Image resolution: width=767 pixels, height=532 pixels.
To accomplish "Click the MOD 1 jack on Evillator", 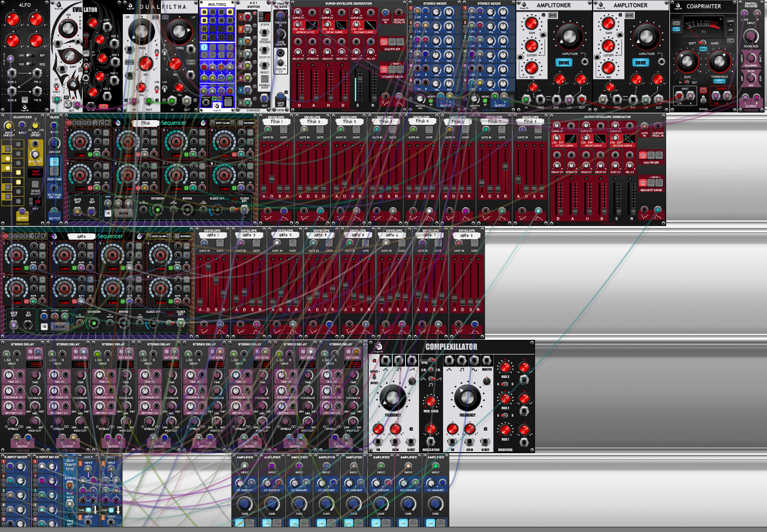I will 107,27.
